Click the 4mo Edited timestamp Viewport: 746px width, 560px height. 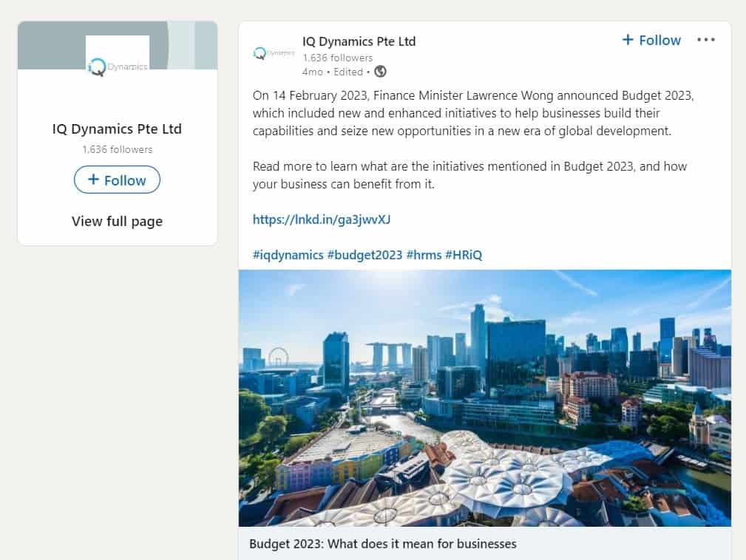tap(333, 72)
